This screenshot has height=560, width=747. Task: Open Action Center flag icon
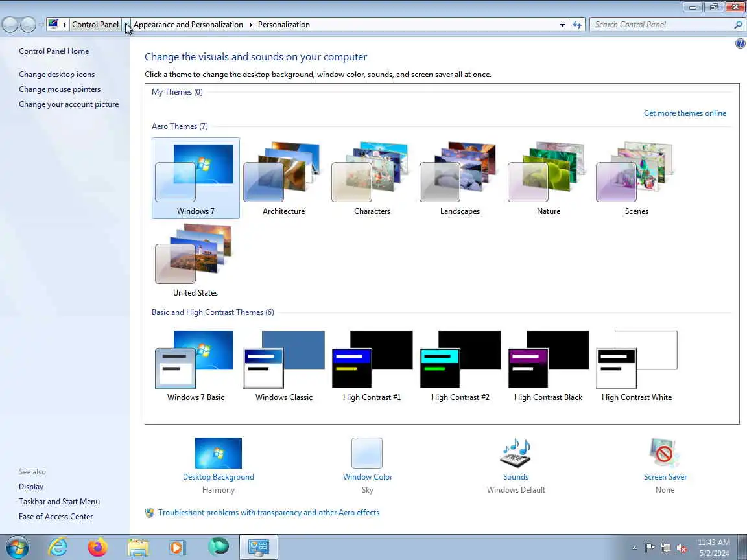click(650, 548)
